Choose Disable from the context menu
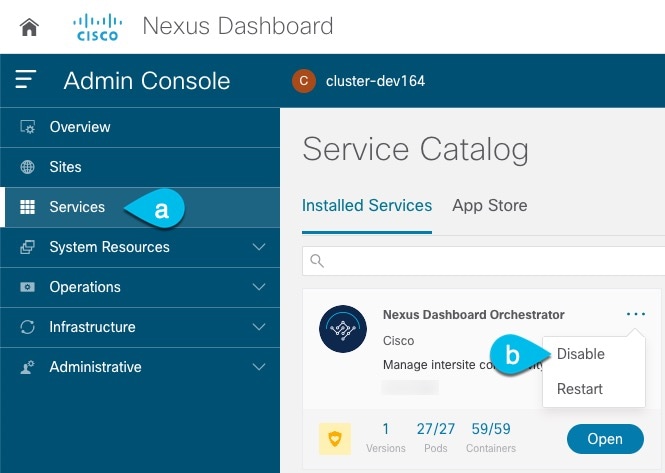This screenshot has height=473, width=665. (x=581, y=354)
